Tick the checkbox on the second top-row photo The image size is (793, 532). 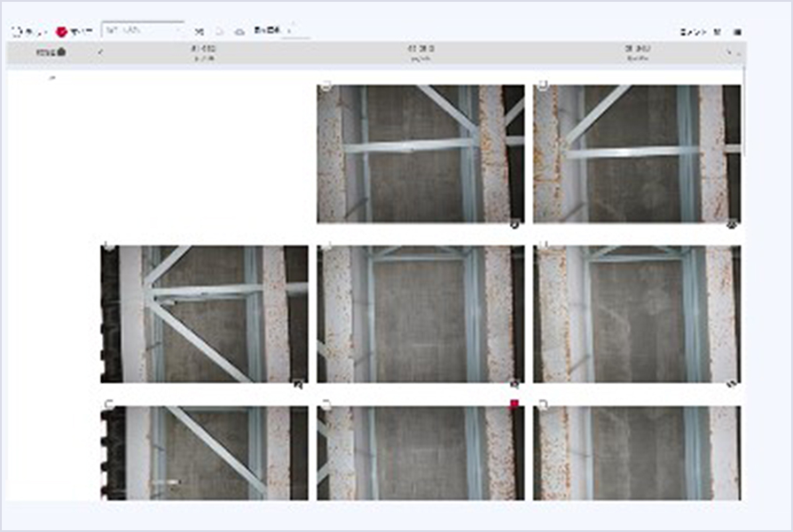pyautogui.click(x=543, y=84)
